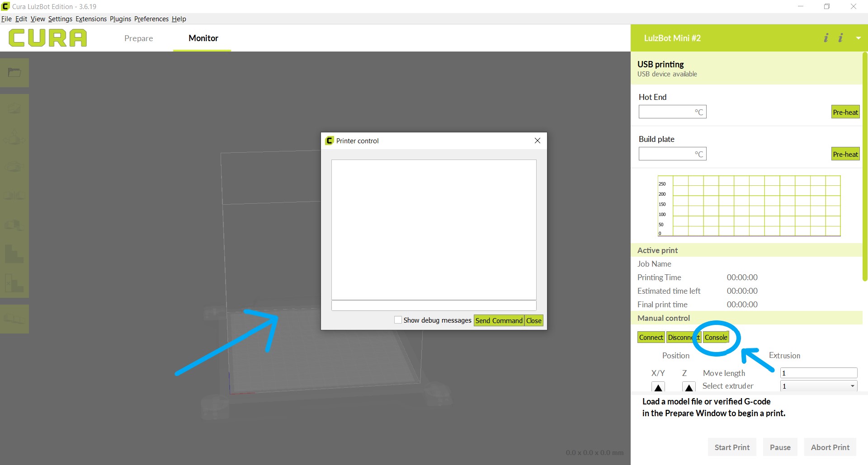Click the Console button under Manual control

pos(716,337)
